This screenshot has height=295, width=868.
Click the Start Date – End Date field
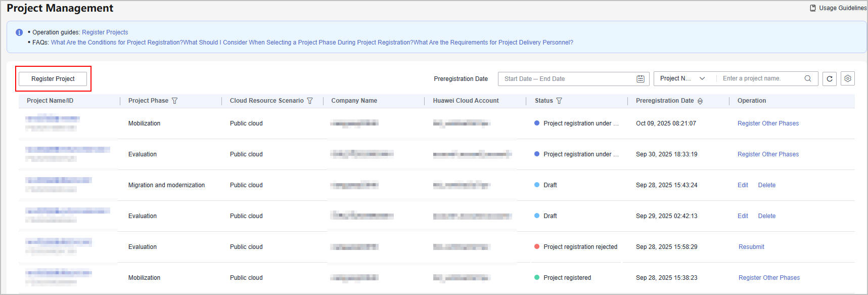tap(566, 79)
